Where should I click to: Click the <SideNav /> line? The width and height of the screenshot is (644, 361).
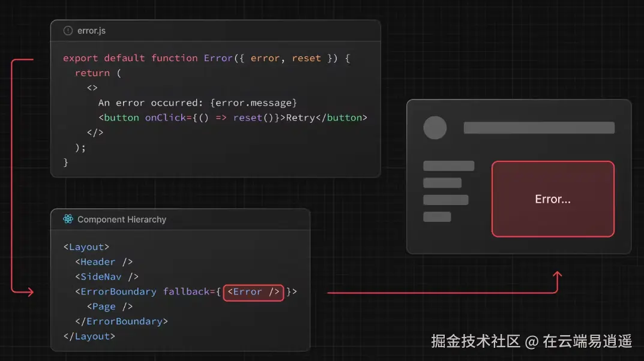[x=107, y=276]
